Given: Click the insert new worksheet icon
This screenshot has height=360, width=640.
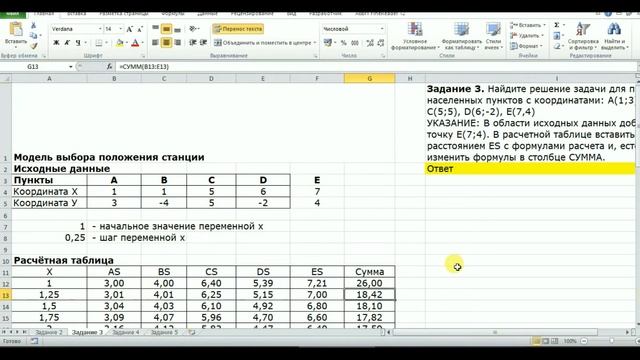Looking at the screenshot, I should (x=192, y=332).
